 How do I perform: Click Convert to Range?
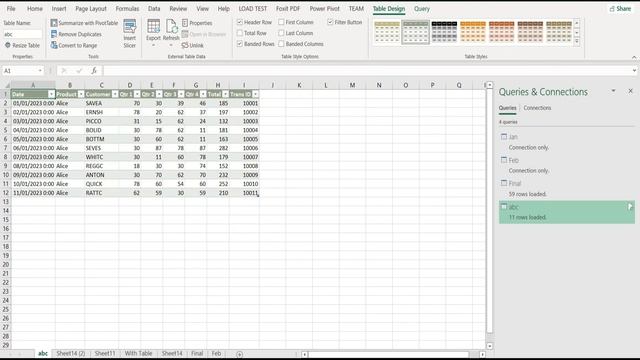[x=74, y=45]
